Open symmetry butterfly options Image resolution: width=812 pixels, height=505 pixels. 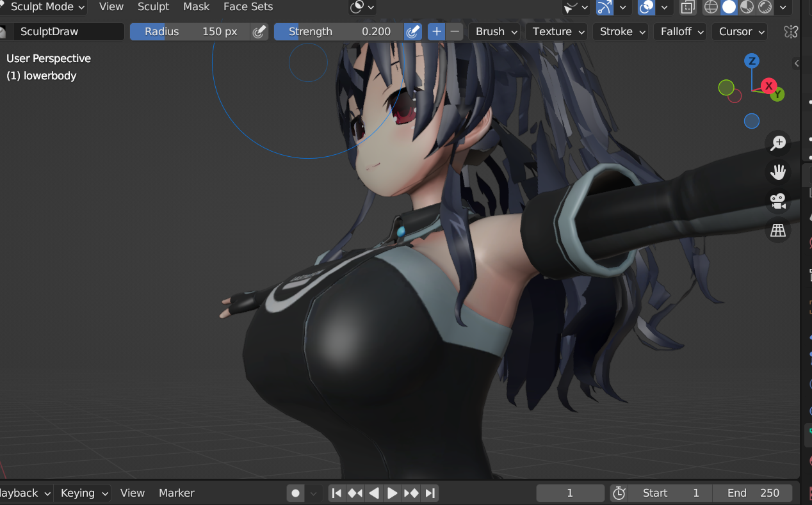tap(792, 31)
